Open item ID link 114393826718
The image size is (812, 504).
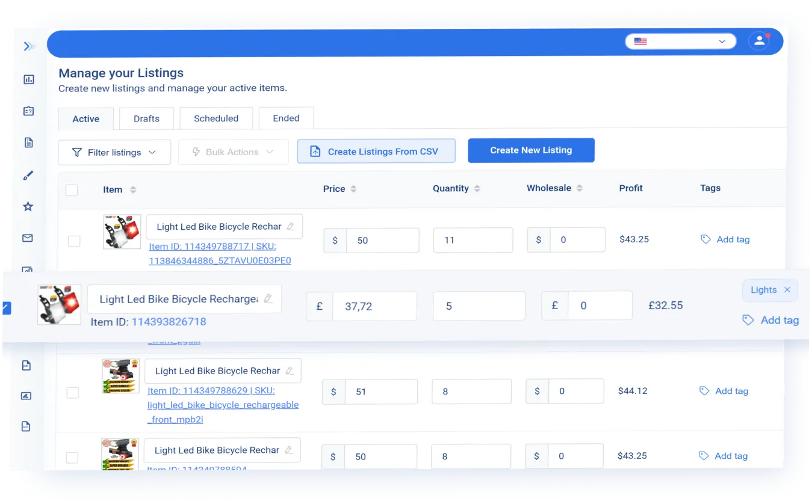169,322
